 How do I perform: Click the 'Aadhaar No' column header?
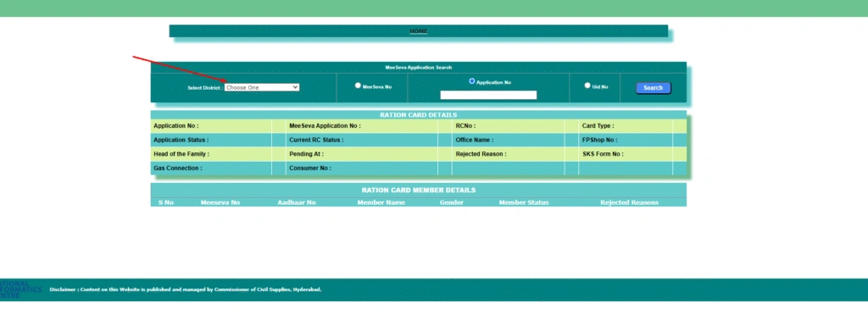click(x=297, y=203)
